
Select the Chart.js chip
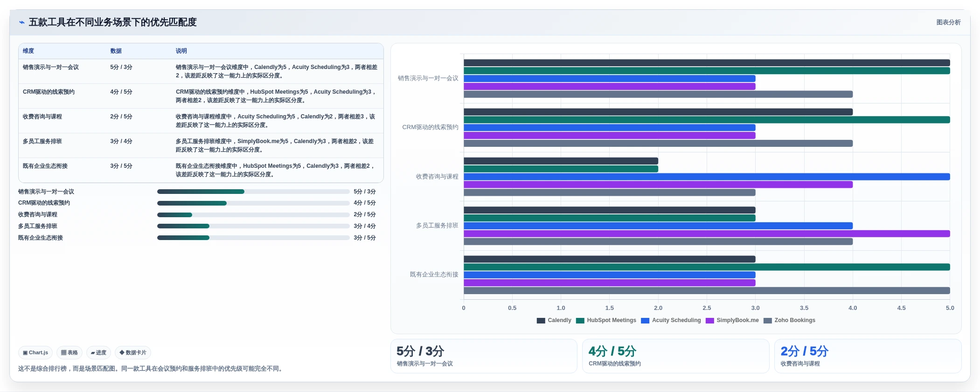click(35, 353)
